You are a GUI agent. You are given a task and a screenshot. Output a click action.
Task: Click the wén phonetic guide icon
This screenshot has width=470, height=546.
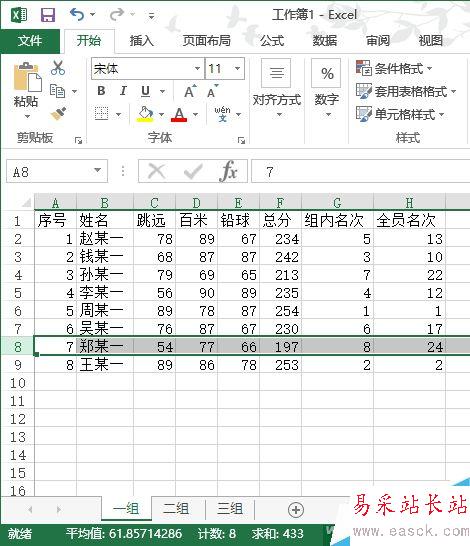click(x=222, y=114)
